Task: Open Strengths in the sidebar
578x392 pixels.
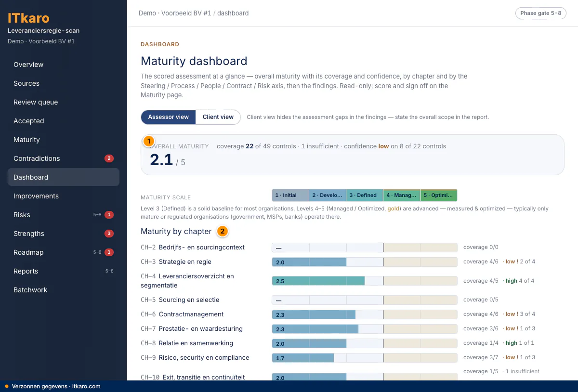Action: click(64, 234)
